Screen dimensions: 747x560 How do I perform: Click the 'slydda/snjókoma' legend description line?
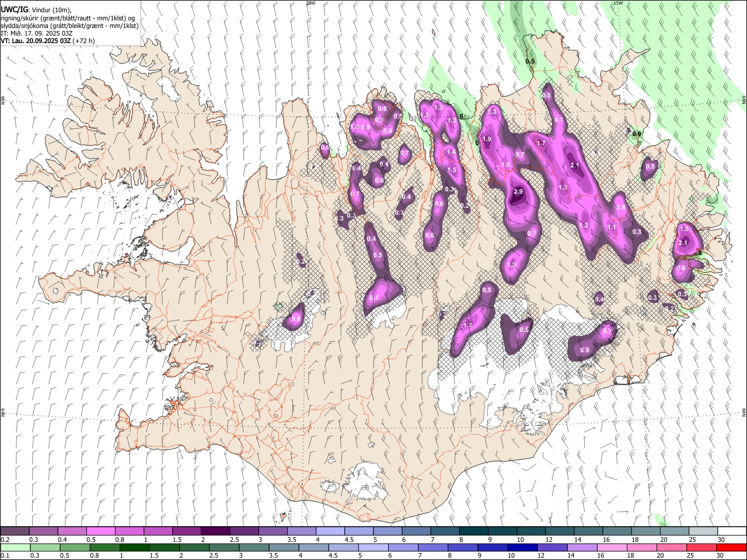(69, 26)
